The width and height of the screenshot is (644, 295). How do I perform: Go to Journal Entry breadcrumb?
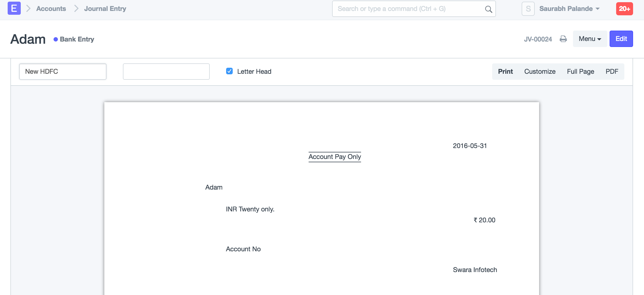pyautogui.click(x=105, y=9)
